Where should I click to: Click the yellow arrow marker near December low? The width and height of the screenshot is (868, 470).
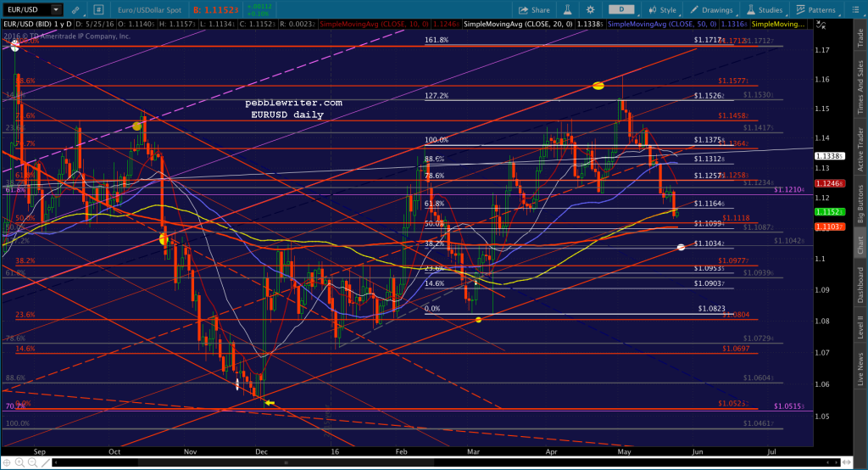[x=270, y=403]
